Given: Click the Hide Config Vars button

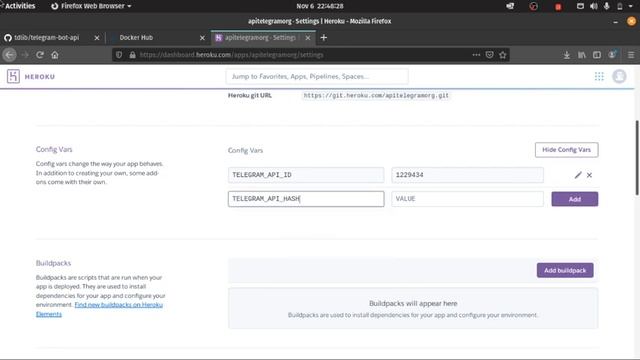Looking at the screenshot, I should 567,150.
